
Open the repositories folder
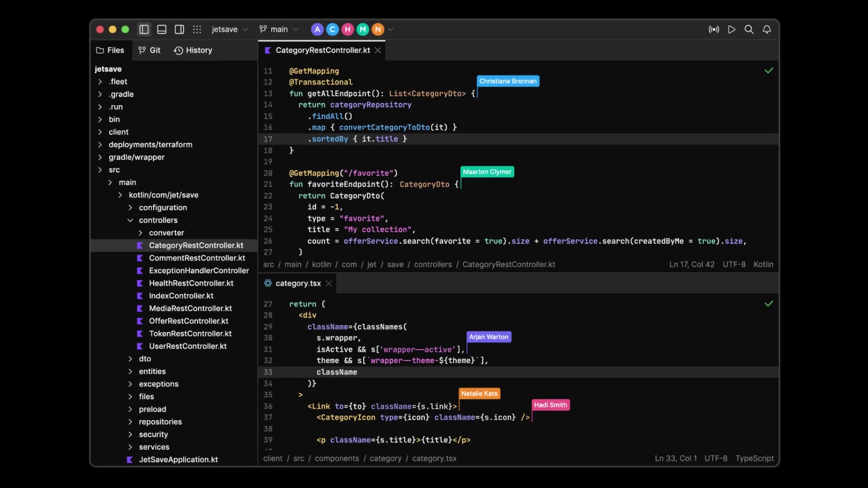pyautogui.click(x=160, y=422)
